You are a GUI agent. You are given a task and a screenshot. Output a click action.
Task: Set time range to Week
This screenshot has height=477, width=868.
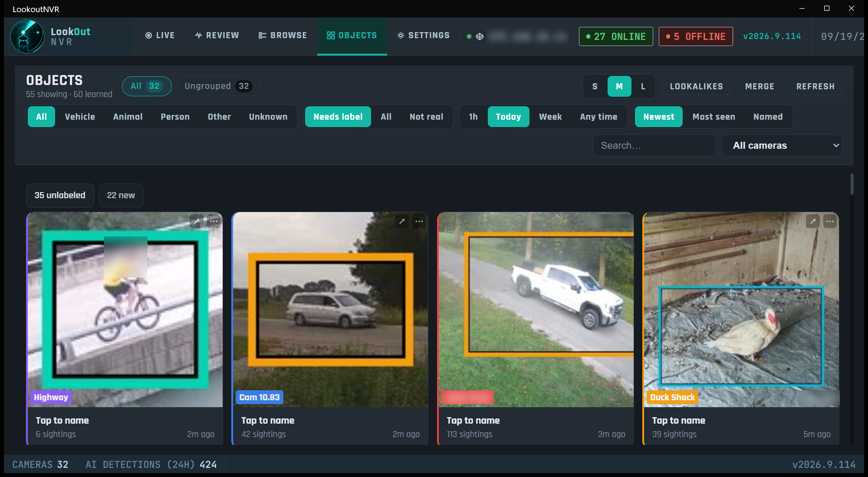tap(550, 117)
